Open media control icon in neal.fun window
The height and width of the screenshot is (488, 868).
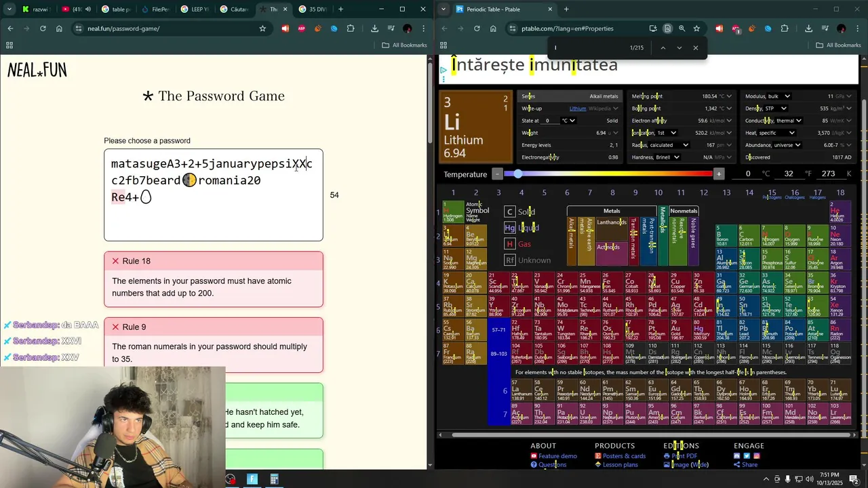pyautogui.click(x=391, y=28)
